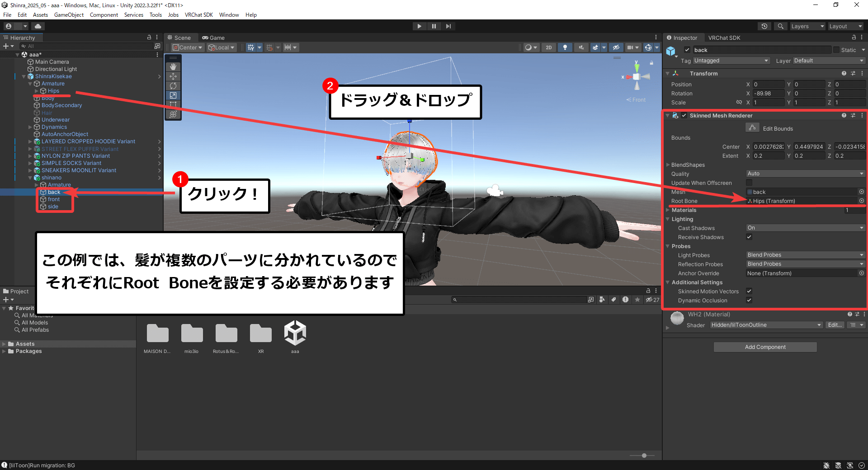
Task: Select the Scale tool
Action: [x=173, y=95]
